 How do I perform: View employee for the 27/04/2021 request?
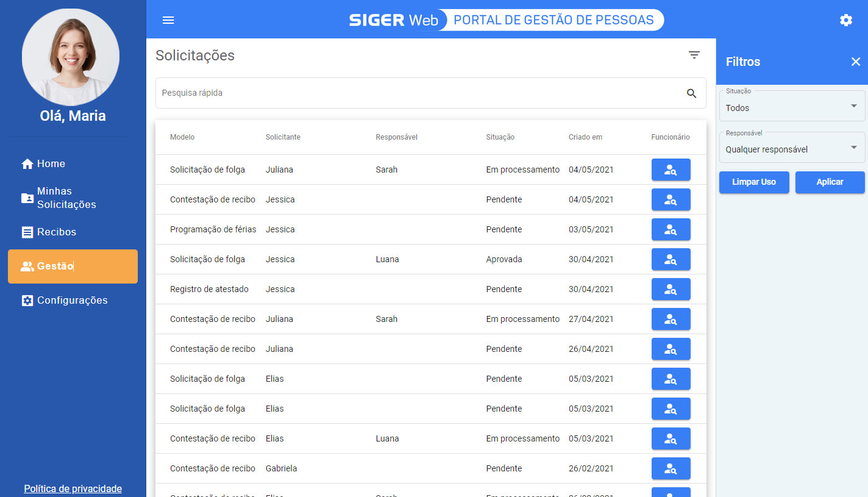click(x=671, y=319)
